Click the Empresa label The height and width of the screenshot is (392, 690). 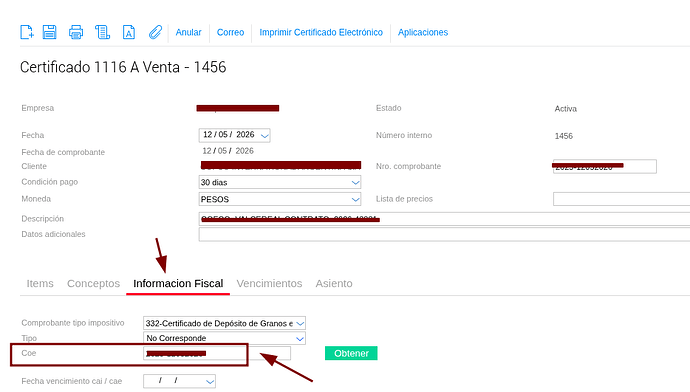click(38, 108)
